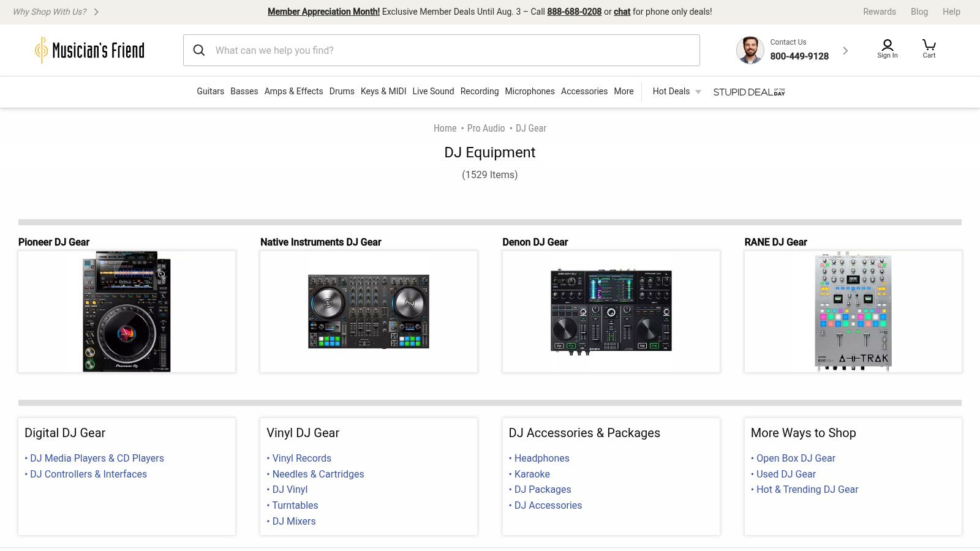This screenshot has height=551, width=980.
Task: Open the Recording menu
Action: pos(480,91)
